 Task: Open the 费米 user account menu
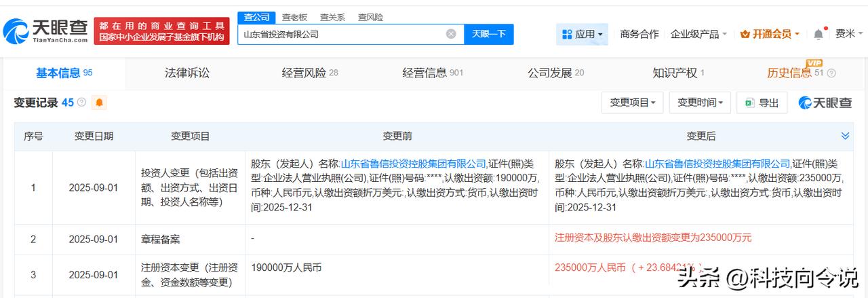(x=849, y=34)
